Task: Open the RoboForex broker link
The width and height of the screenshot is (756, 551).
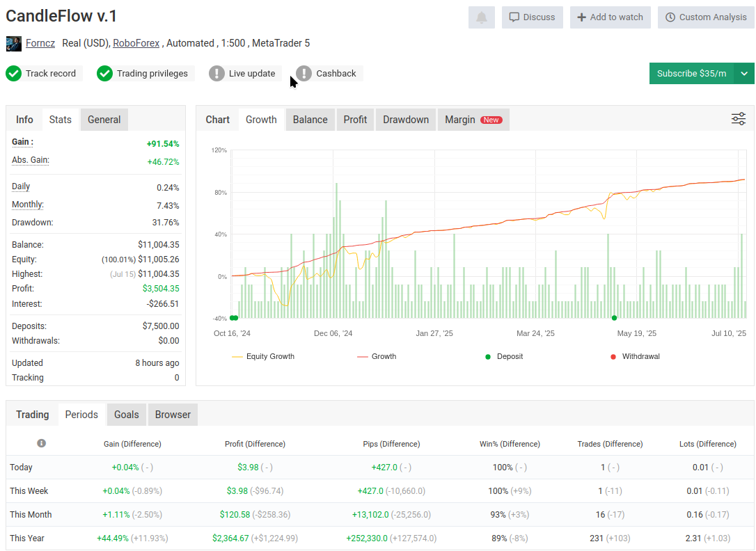Action: [137, 43]
